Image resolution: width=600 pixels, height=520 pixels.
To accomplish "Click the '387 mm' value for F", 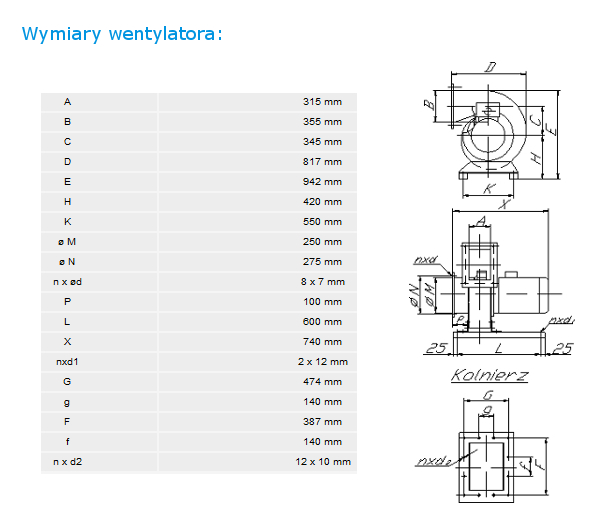I will click(322, 422).
